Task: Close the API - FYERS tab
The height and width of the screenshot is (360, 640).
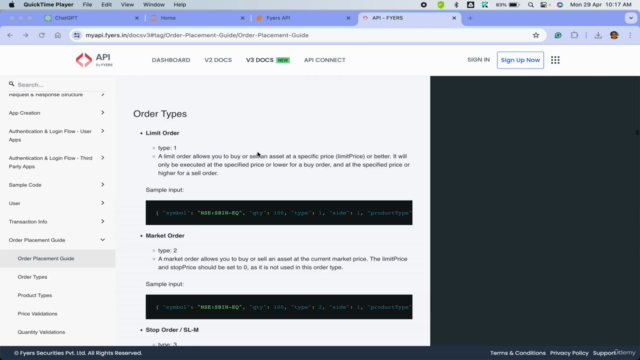Action: [454, 18]
